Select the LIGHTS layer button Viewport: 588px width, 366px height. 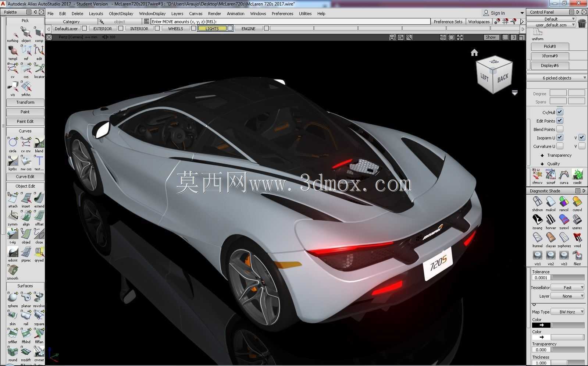click(x=212, y=28)
